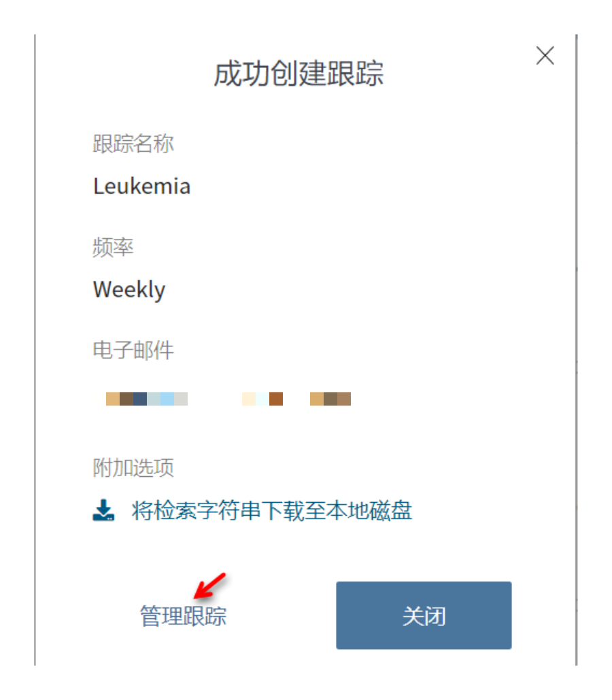Click the red arrow annotation above 管理跟踪
Image resolution: width=612 pixels, height=700 pixels.
210,586
